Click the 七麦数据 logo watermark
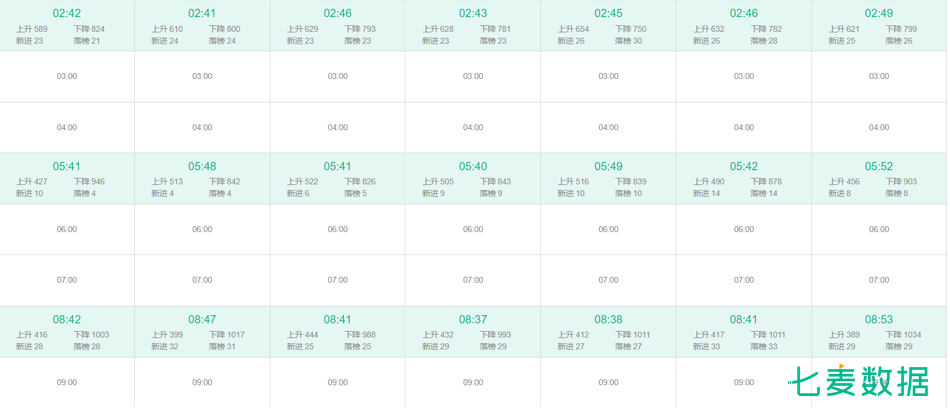This screenshot has height=410, width=950. [x=858, y=381]
